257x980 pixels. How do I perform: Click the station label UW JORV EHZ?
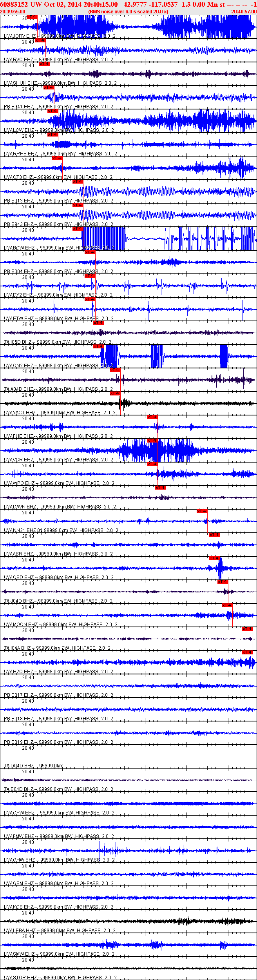(20, 36)
